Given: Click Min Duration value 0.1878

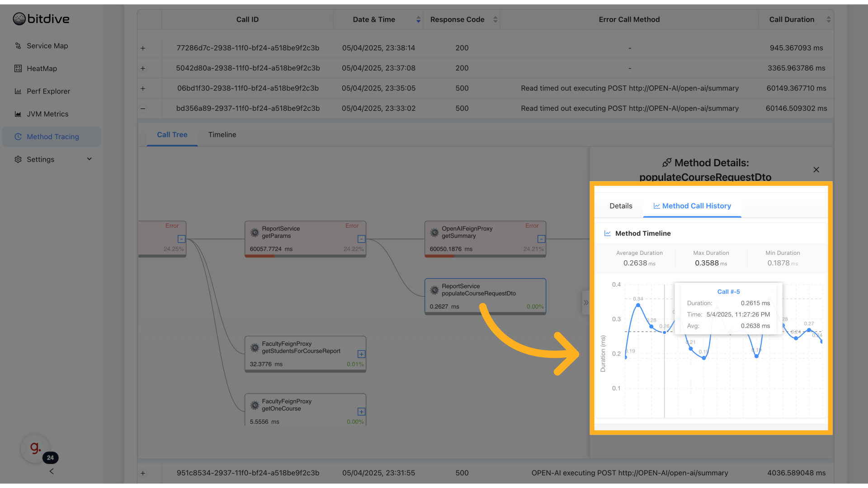Looking at the screenshot, I should 778,263.
